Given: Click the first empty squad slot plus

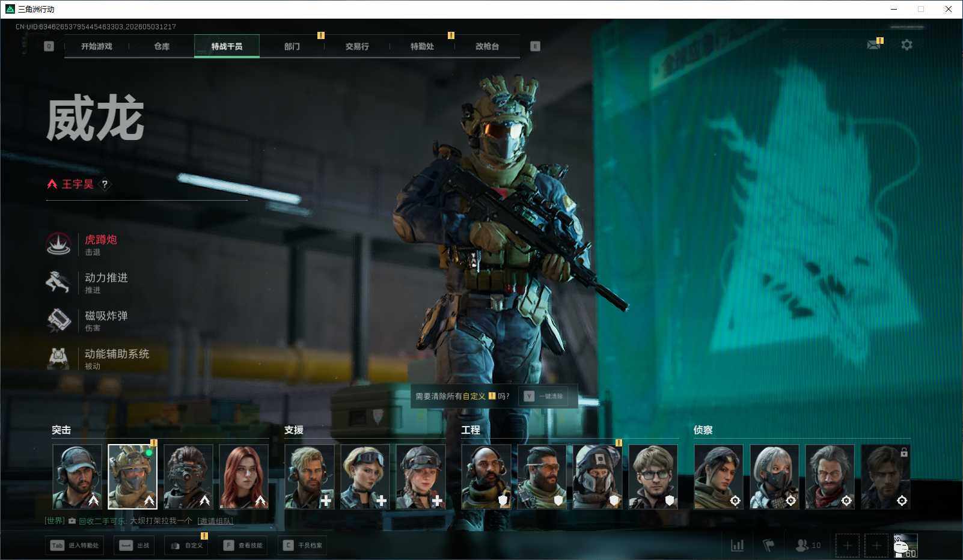Looking at the screenshot, I should coord(847,546).
